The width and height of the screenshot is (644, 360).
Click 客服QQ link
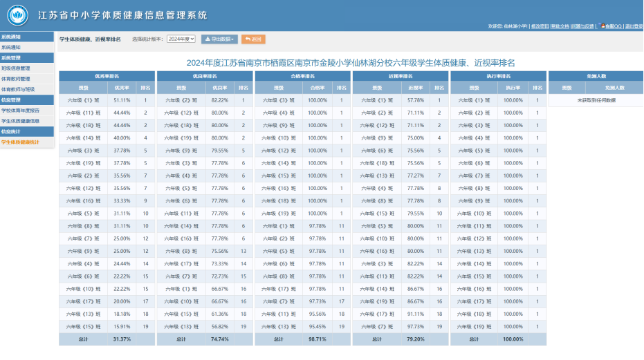pos(614,26)
